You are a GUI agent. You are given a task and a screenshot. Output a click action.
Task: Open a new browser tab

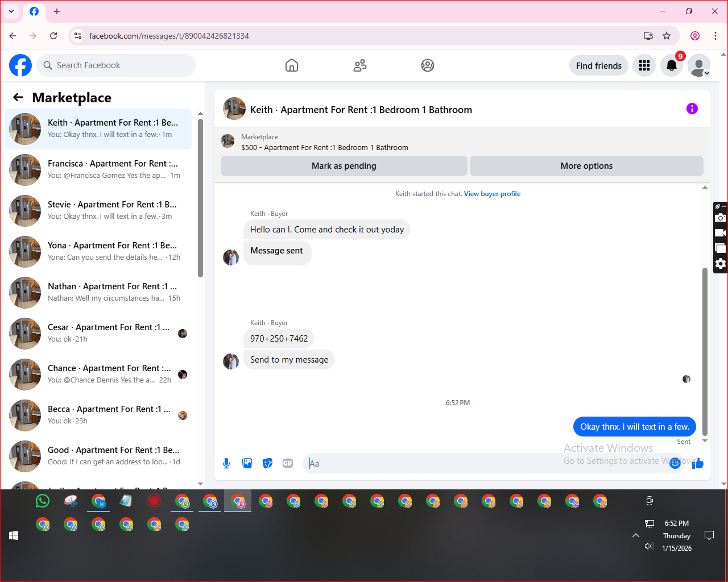point(57,11)
